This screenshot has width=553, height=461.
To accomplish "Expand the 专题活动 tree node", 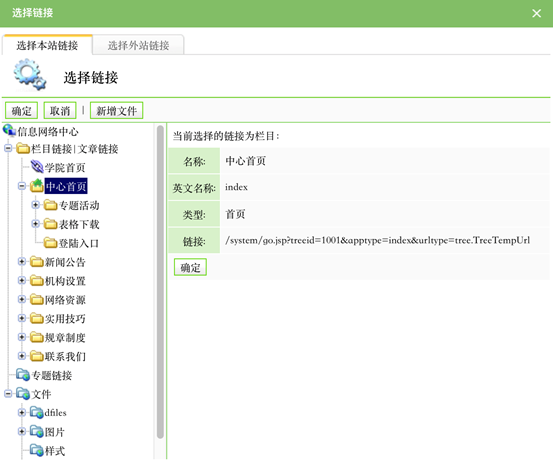I will click(x=35, y=205).
